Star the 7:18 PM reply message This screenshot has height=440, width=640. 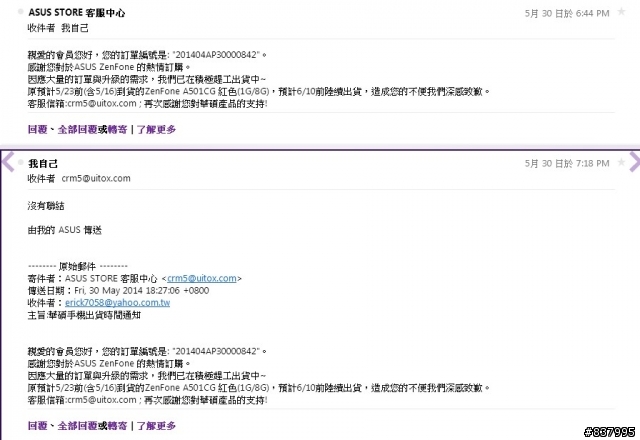[621, 163]
